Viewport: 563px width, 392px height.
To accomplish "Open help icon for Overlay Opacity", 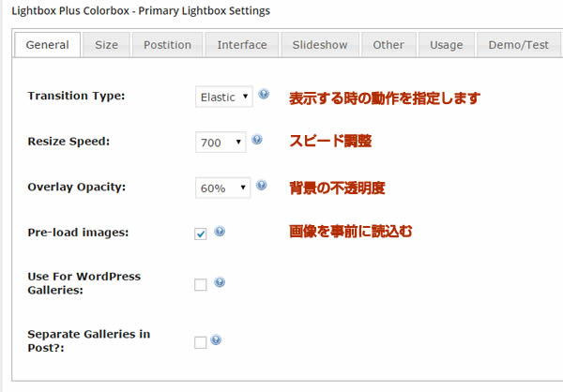I will (x=262, y=185).
